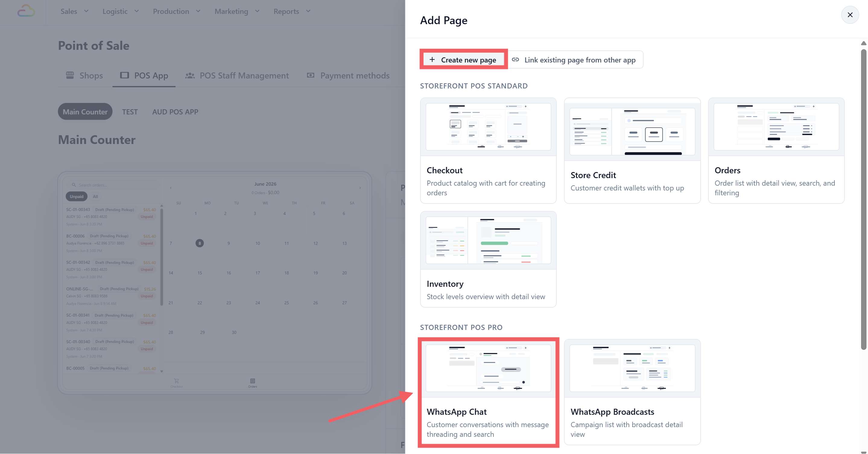Viewport: 868px width, 454px height.
Task: Expand the Sales dropdown chevron
Action: coord(86,11)
